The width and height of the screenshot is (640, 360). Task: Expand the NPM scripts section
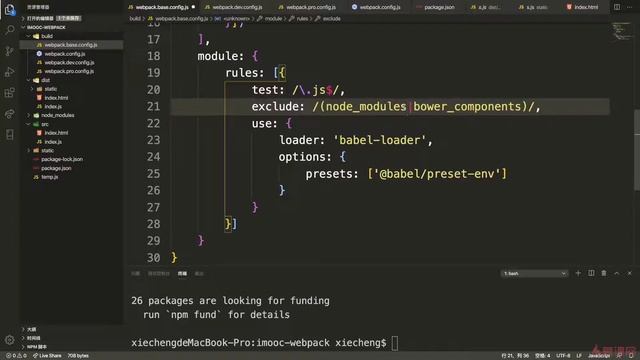tap(36, 347)
